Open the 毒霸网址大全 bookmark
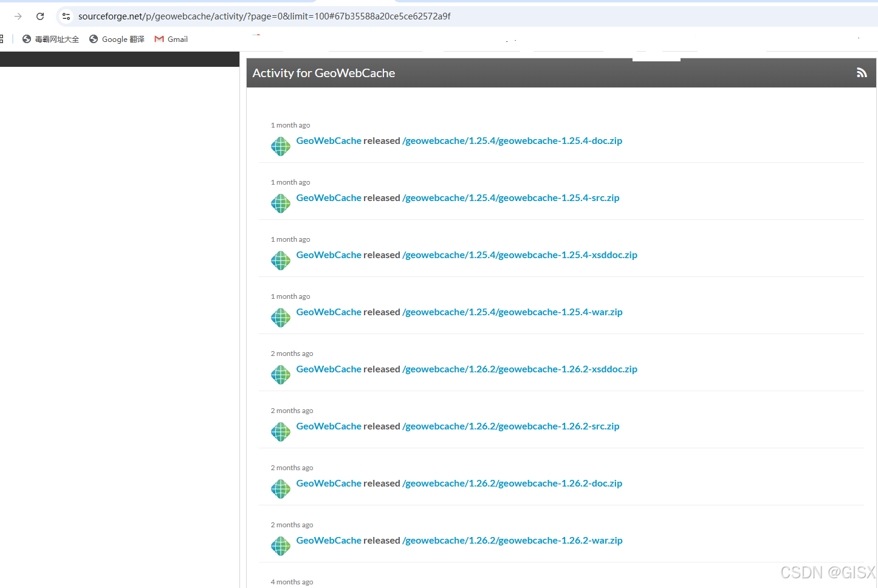 coord(50,39)
